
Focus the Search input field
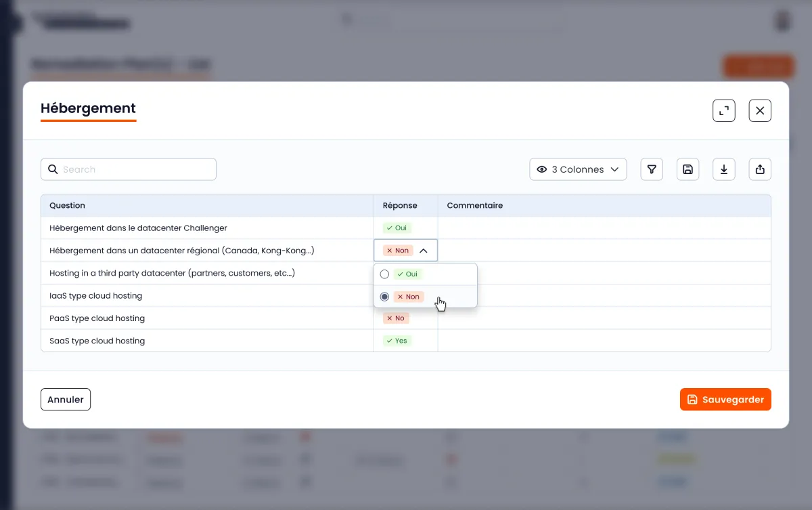click(135, 169)
